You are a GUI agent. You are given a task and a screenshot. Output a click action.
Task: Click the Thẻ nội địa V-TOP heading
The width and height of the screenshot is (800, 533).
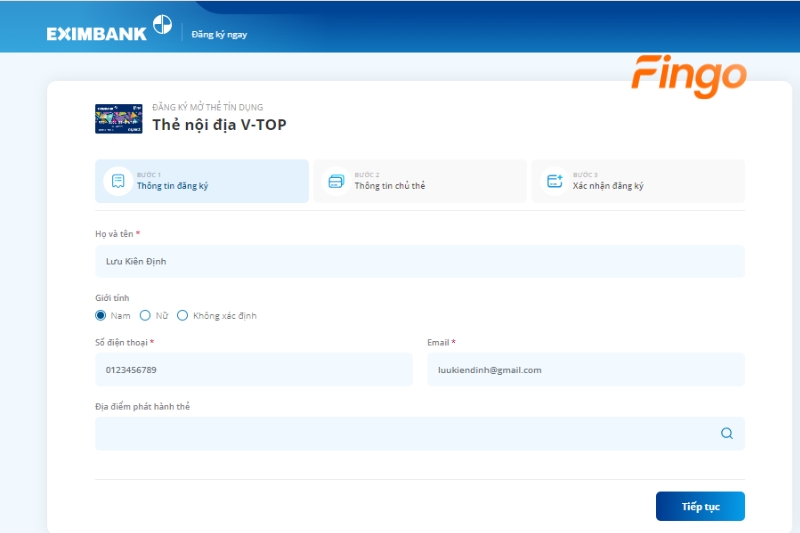pos(219,124)
